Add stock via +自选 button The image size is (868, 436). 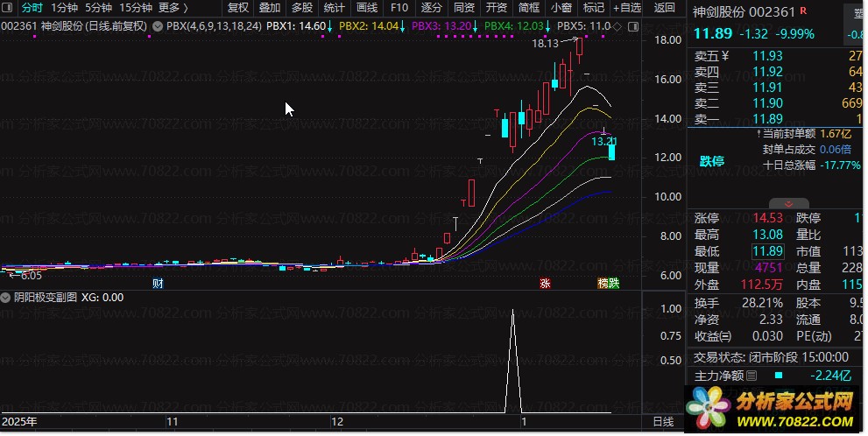click(x=627, y=8)
